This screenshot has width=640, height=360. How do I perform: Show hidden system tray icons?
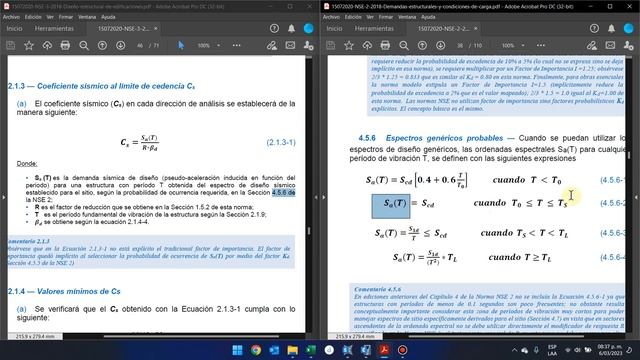point(515,350)
